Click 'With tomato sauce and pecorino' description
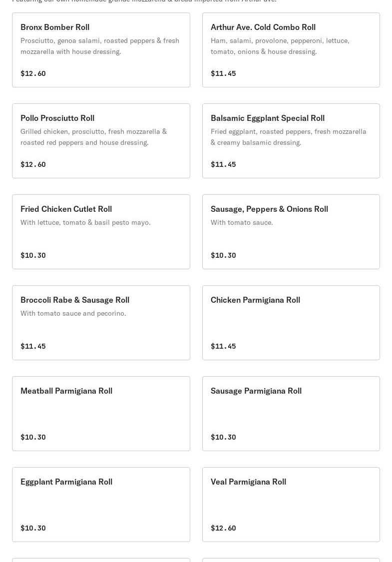This screenshot has height=562, width=392. pyautogui.click(x=73, y=313)
